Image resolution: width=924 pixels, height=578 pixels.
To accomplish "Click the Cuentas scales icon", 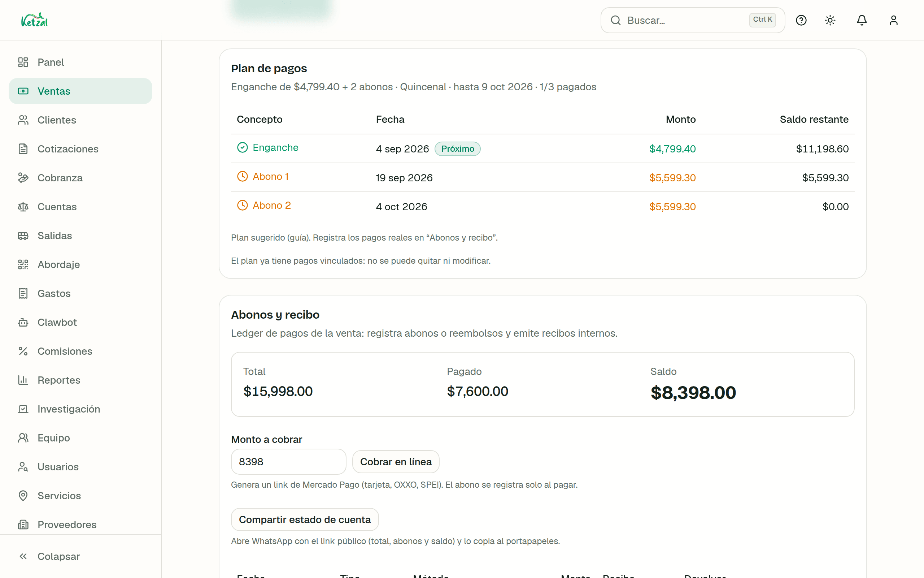I will (23, 207).
